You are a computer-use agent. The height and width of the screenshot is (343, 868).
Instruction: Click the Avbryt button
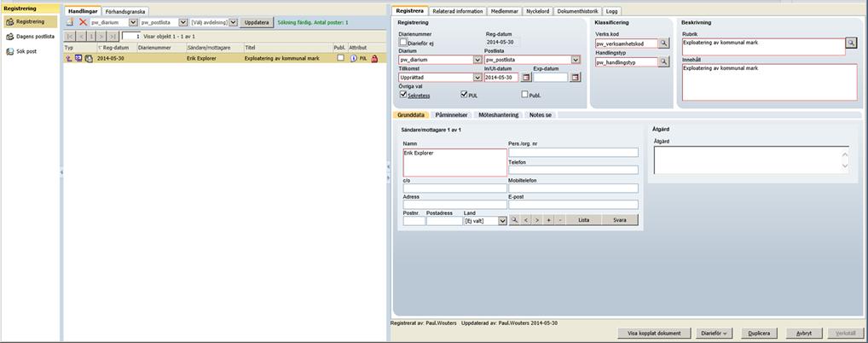click(804, 333)
